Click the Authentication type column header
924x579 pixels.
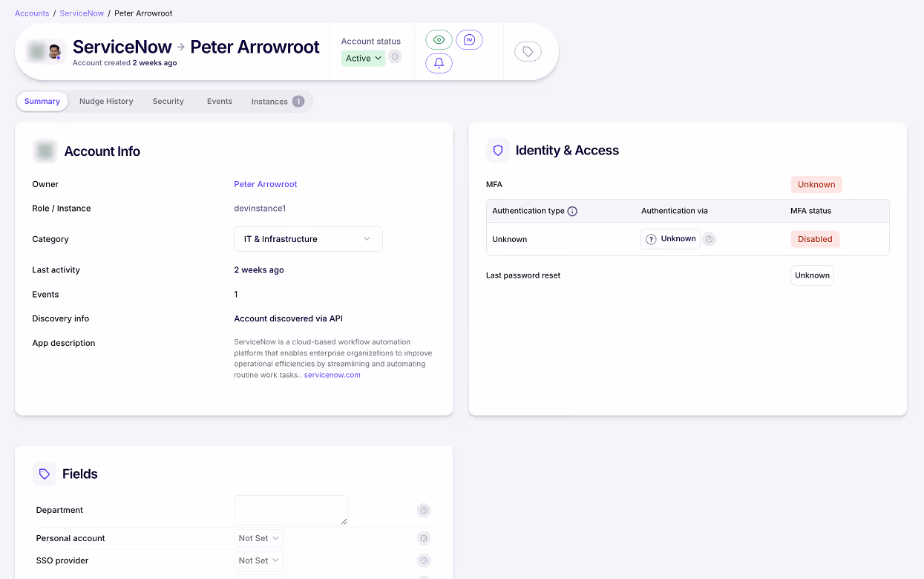[x=528, y=211]
